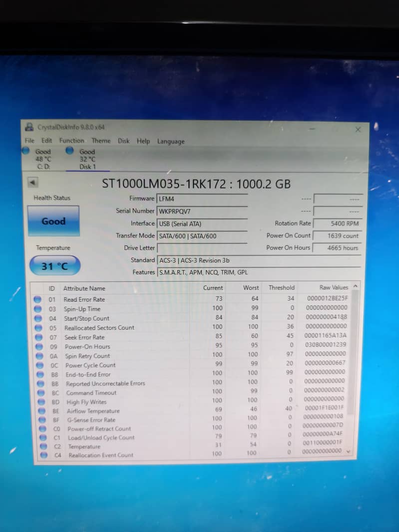Click status icon of Power Cycle Count
The height and width of the screenshot is (532, 399).
pos(40,365)
